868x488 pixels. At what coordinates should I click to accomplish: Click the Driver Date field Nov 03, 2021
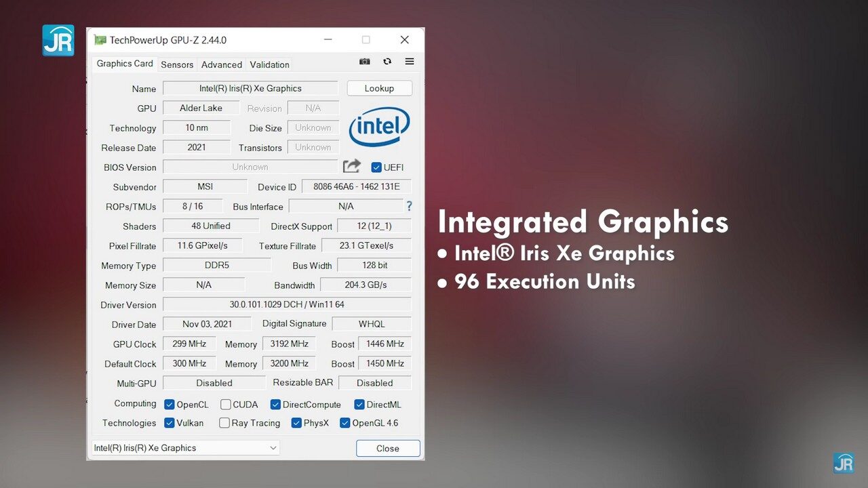tap(207, 324)
